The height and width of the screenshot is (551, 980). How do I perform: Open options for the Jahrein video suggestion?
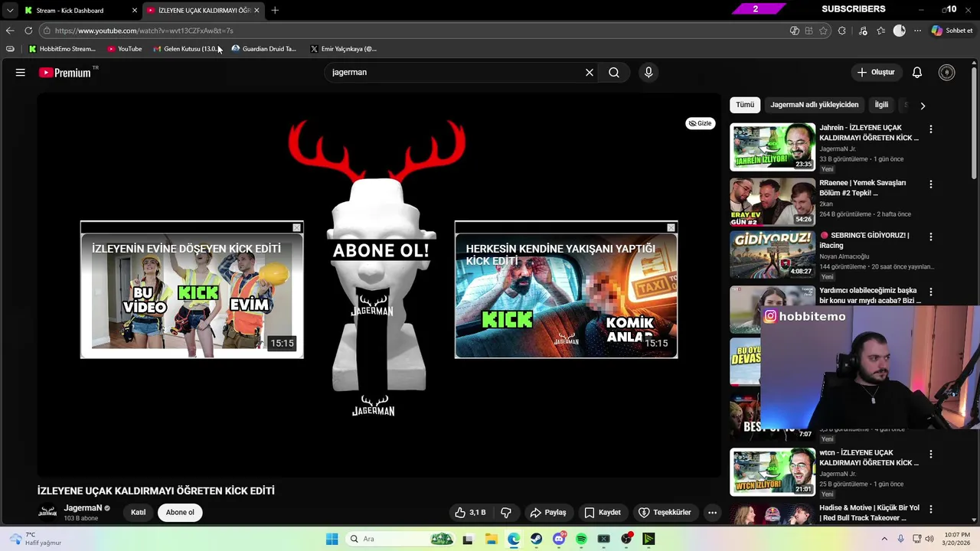pyautogui.click(x=931, y=129)
